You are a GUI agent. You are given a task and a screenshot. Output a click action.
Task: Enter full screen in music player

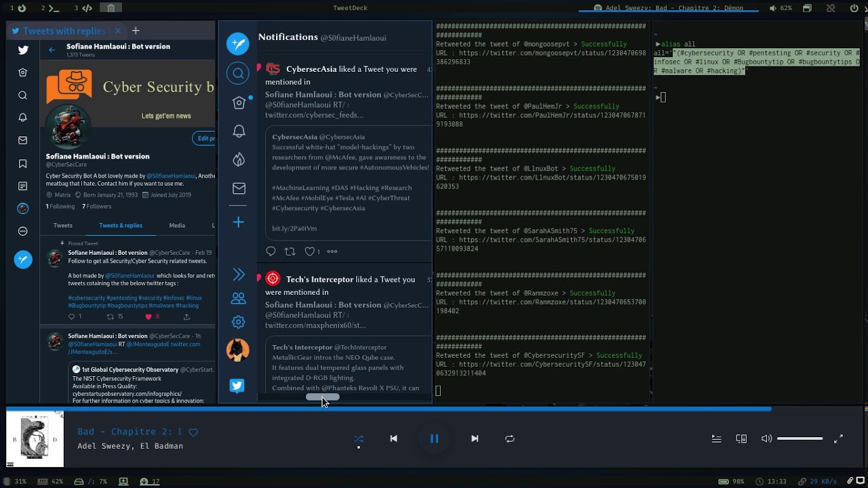point(838,439)
